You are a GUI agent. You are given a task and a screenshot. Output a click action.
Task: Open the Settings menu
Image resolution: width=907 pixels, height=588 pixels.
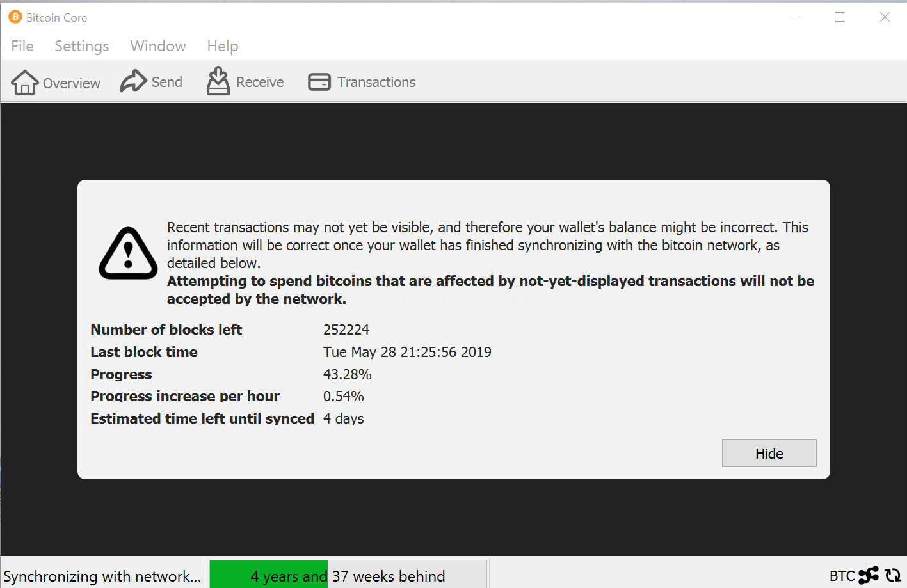[82, 46]
